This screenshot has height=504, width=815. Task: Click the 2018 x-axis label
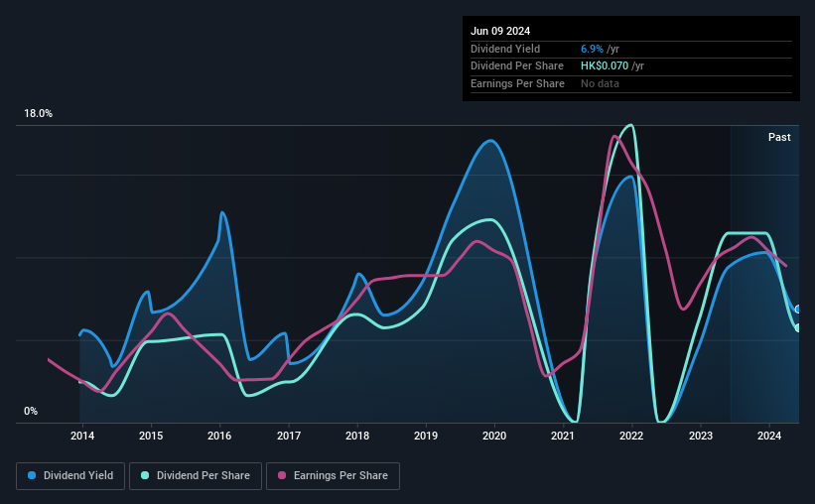(x=357, y=436)
